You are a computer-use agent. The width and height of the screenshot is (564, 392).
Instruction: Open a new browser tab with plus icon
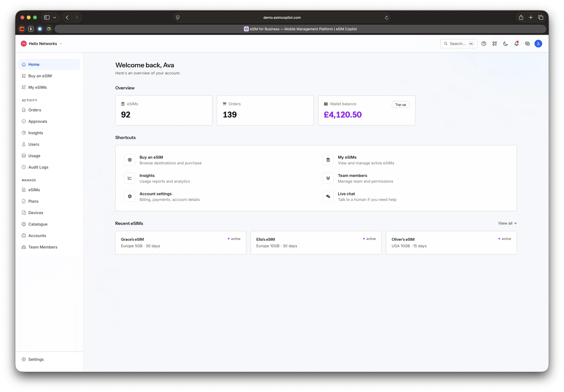[x=531, y=17]
